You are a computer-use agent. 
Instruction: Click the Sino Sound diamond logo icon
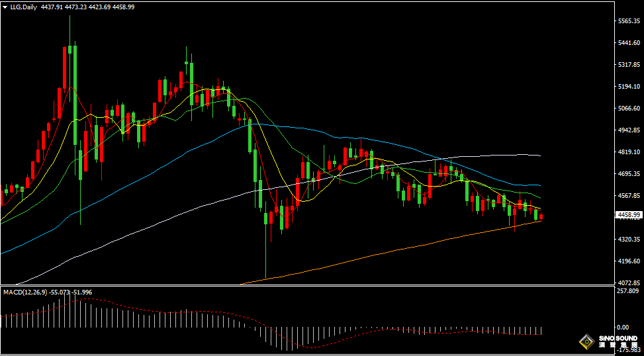587,342
